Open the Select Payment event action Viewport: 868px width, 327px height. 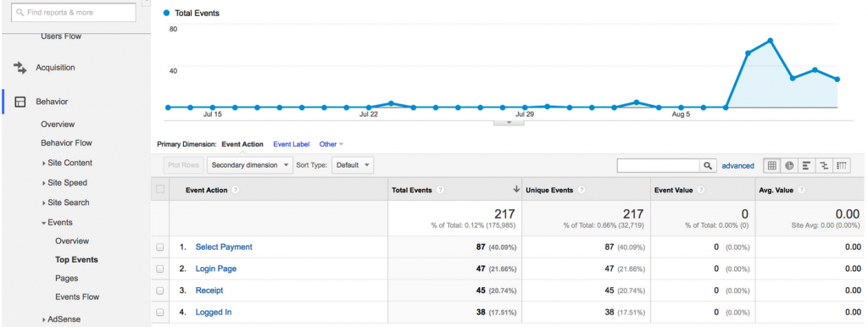click(x=224, y=247)
